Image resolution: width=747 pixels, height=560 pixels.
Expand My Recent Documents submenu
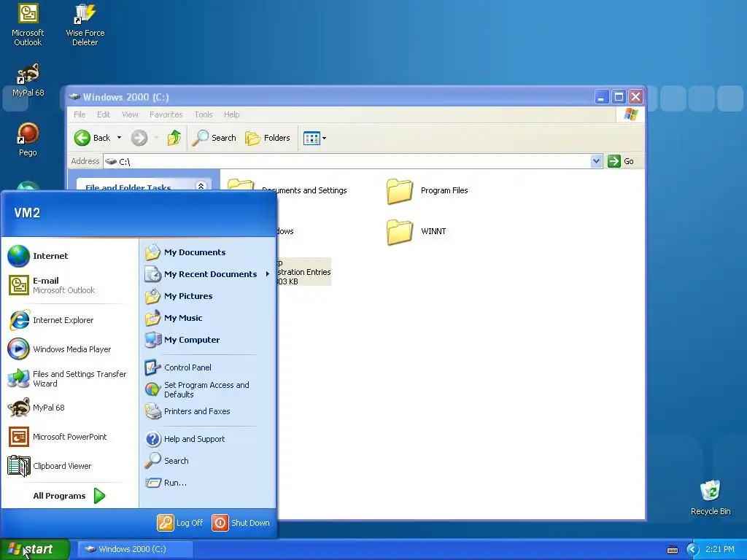(208, 274)
